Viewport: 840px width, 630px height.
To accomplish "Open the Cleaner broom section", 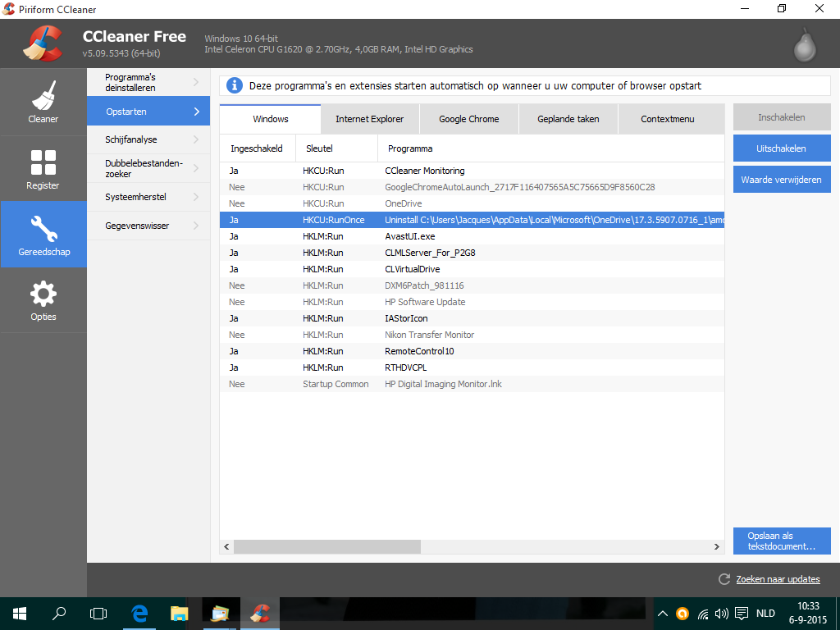I will coord(43,102).
